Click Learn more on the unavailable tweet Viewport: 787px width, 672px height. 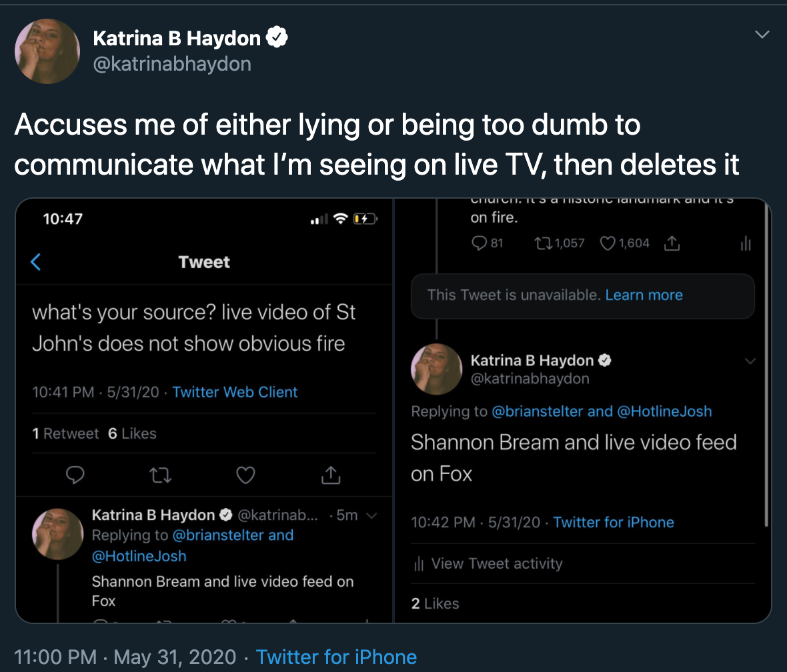(x=644, y=295)
